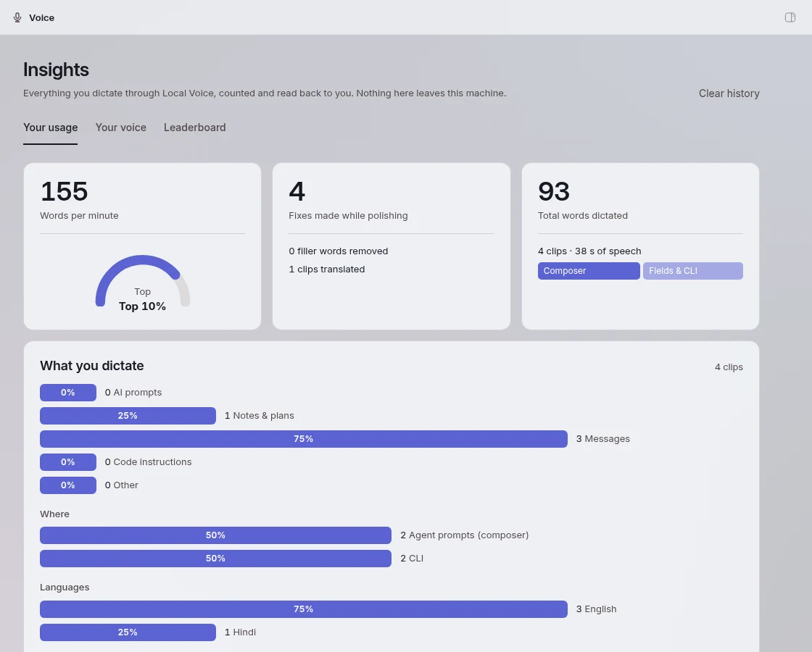Image resolution: width=812 pixels, height=652 pixels.
Task: Click the 155 words per minute value
Action: 65,191
